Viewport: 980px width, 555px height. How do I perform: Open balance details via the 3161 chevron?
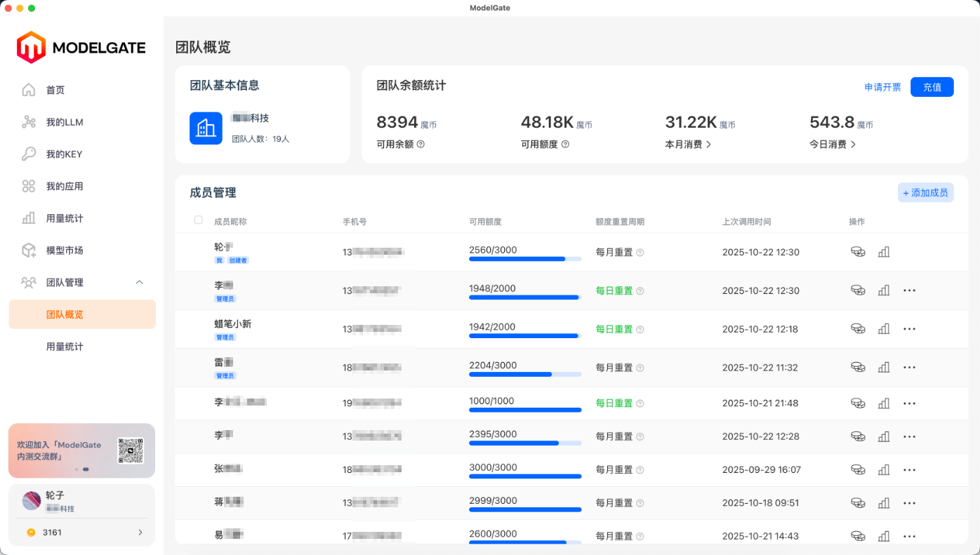click(140, 532)
